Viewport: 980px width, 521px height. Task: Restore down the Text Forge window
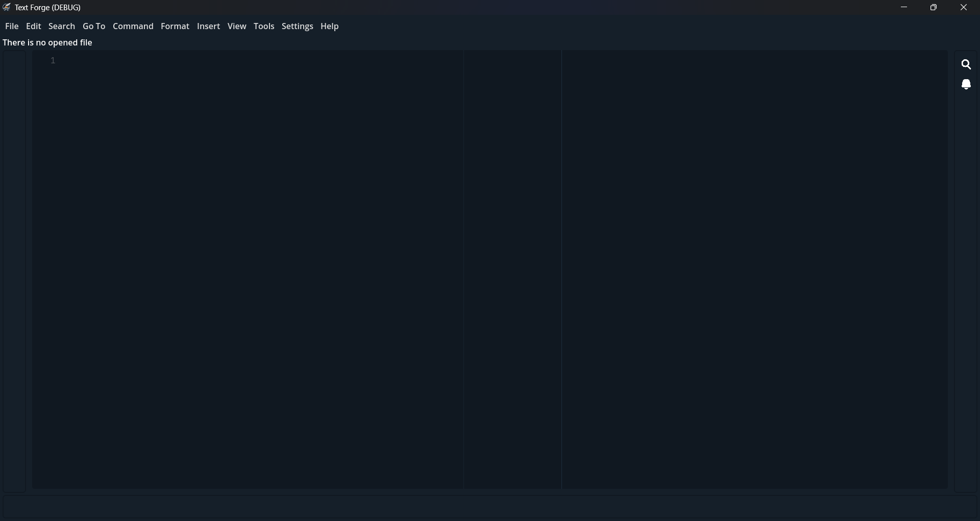[x=934, y=7]
